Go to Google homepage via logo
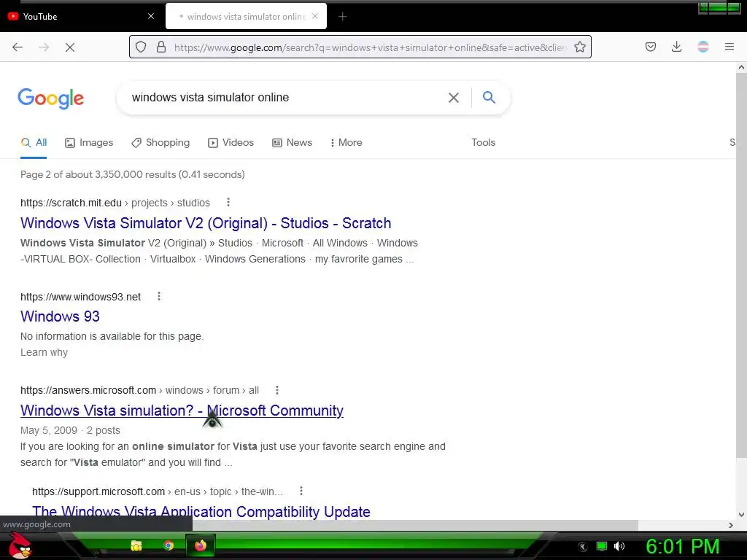Viewport: 747px width, 560px height. point(51,98)
